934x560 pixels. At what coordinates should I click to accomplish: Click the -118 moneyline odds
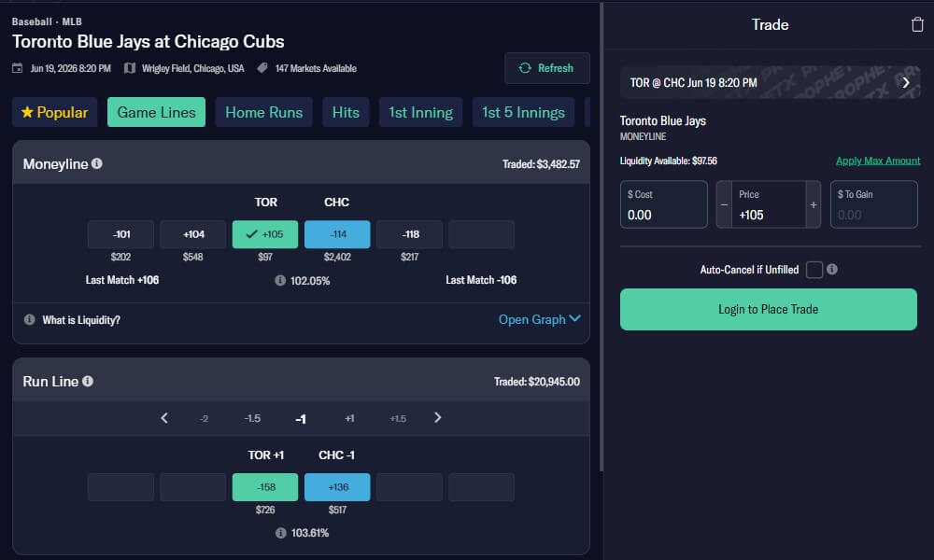[409, 234]
